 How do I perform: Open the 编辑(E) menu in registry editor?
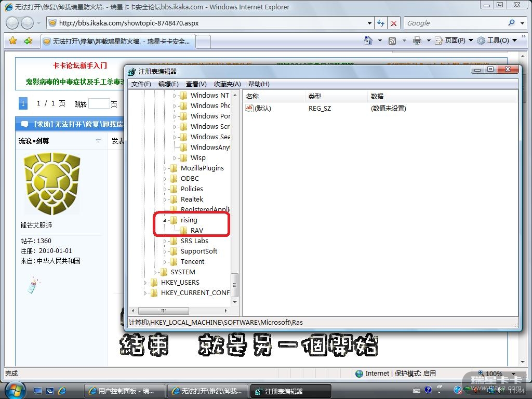(168, 84)
